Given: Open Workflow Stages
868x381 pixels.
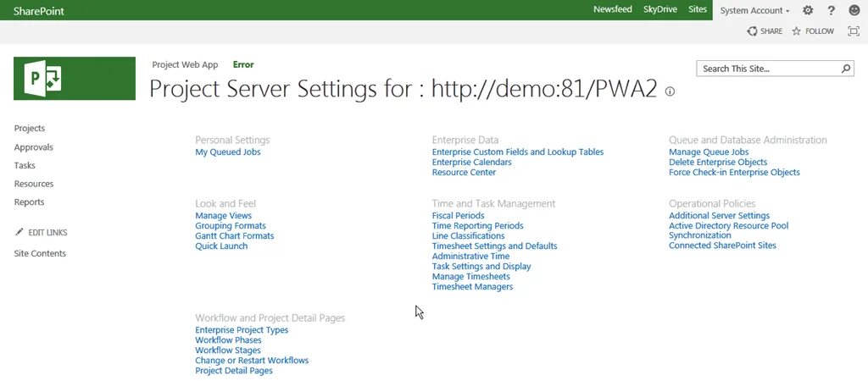Looking at the screenshot, I should coord(227,350).
